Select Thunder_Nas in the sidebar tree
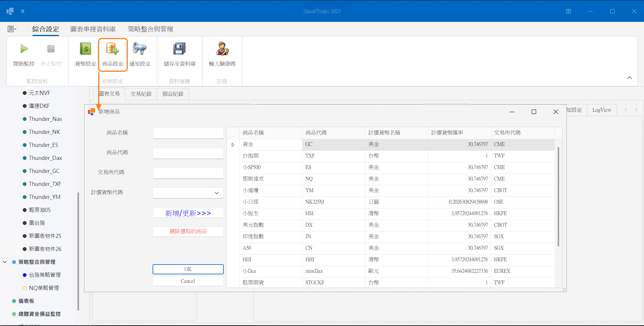The width and height of the screenshot is (644, 326). 45,119
